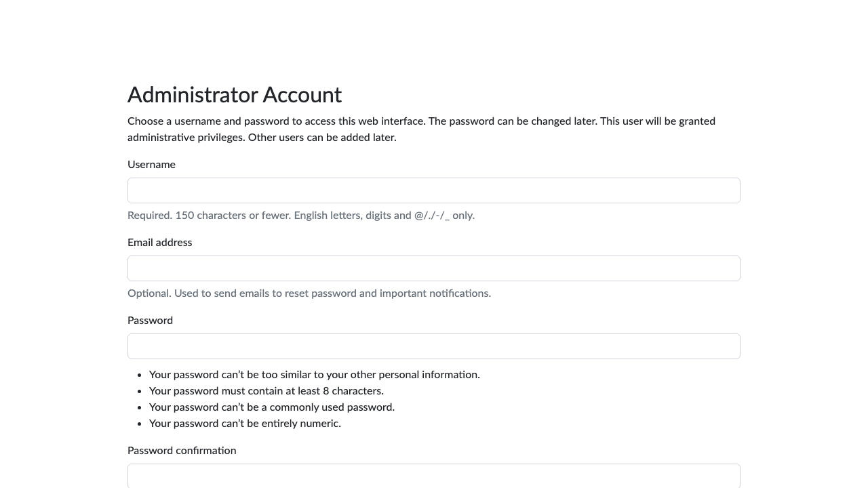868x488 pixels.
Task: Click the 'administrative privileges' phrase
Action: pyautogui.click(x=186, y=138)
